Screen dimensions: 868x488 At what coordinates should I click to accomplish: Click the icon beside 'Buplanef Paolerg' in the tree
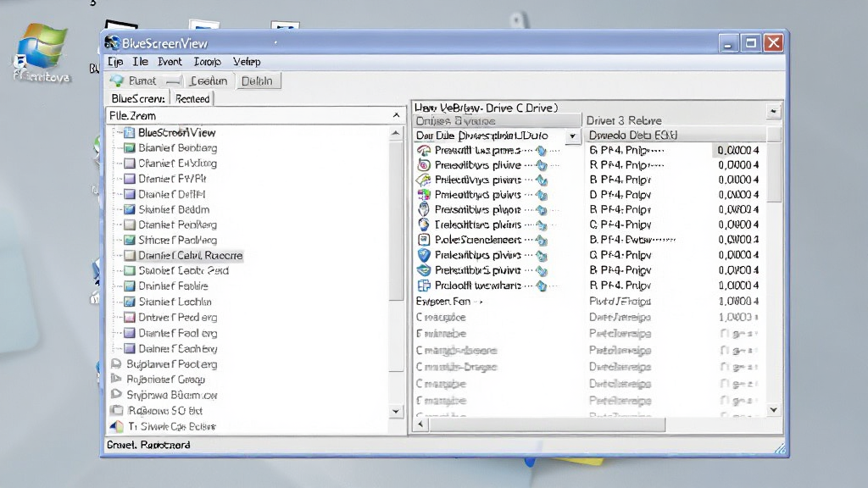pos(116,364)
